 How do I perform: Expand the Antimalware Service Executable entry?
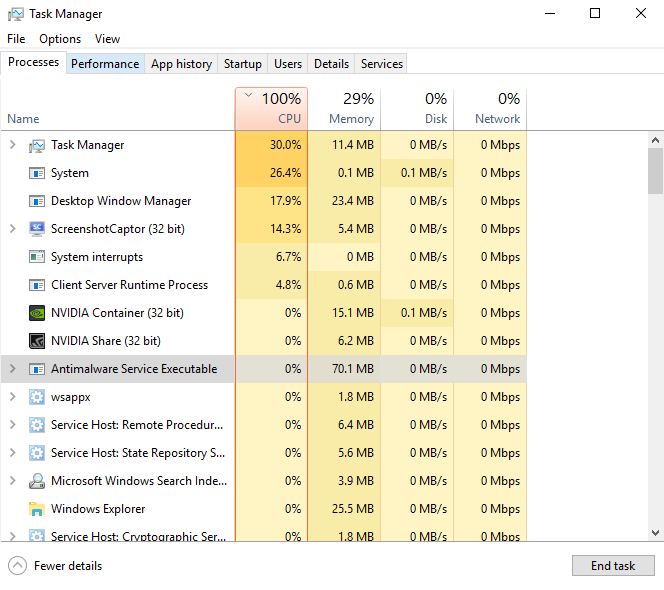[13, 369]
